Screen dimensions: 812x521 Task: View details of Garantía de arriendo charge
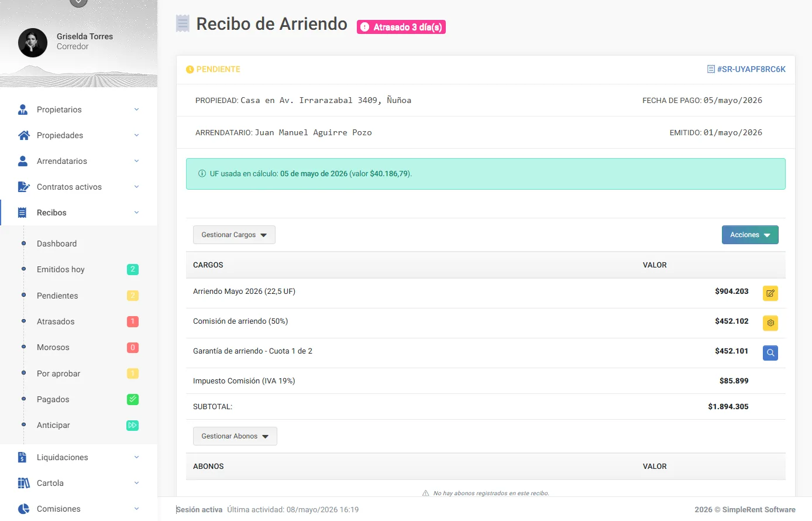pos(770,353)
